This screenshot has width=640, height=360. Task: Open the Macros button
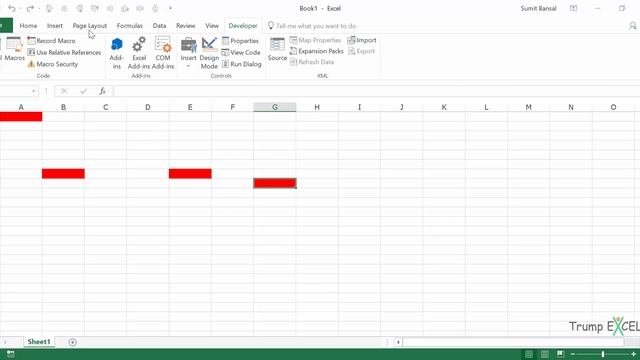tap(14, 49)
